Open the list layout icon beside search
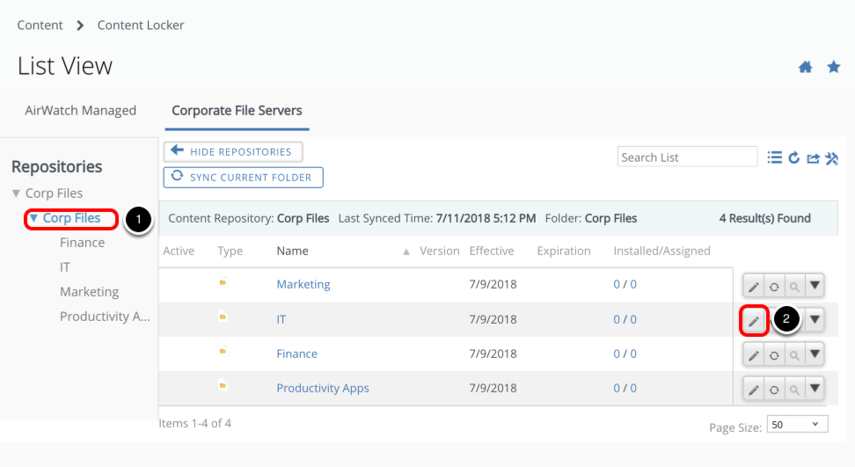This screenshot has height=467, width=855. click(x=774, y=157)
